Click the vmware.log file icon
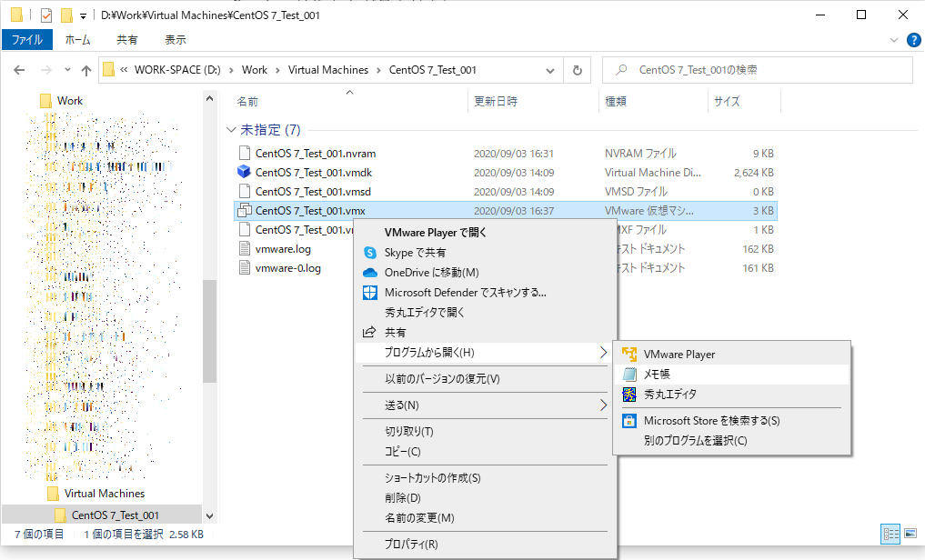925x560 pixels. tap(245, 249)
